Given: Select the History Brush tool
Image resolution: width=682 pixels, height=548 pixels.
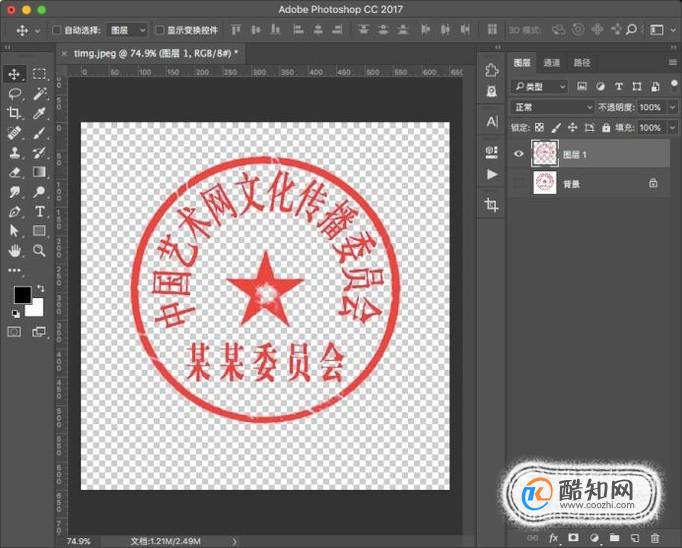Looking at the screenshot, I should 39,152.
